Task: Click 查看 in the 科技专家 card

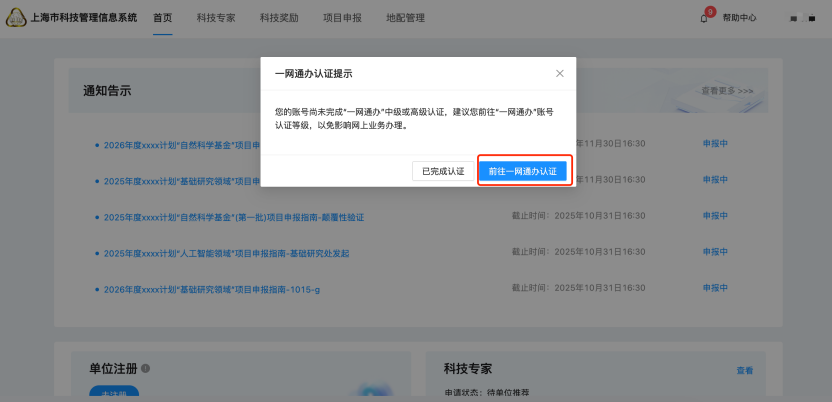Action: pyautogui.click(x=745, y=370)
